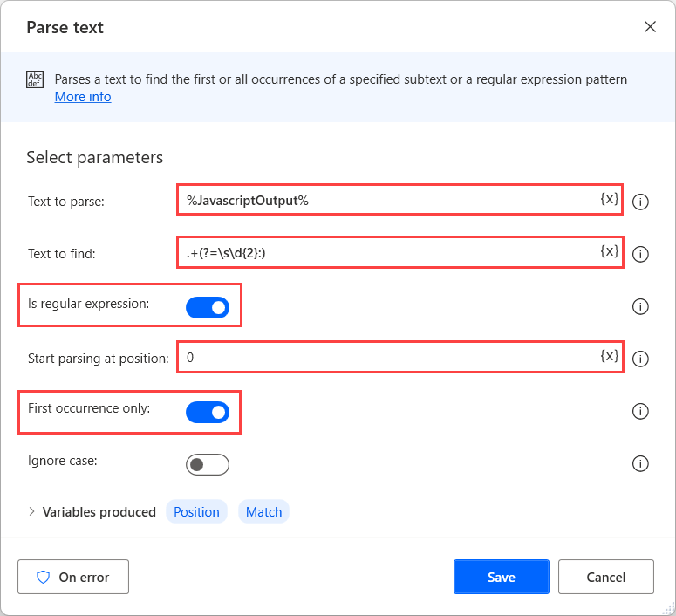Open variable picker in Text to parse field
The image size is (676, 616).
[x=609, y=199]
